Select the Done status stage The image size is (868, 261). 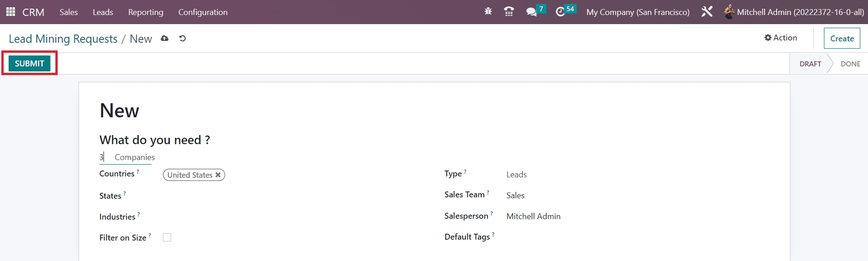pyautogui.click(x=850, y=64)
